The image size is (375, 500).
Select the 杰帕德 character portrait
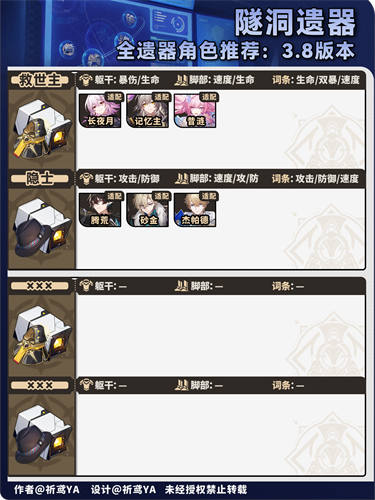point(195,210)
